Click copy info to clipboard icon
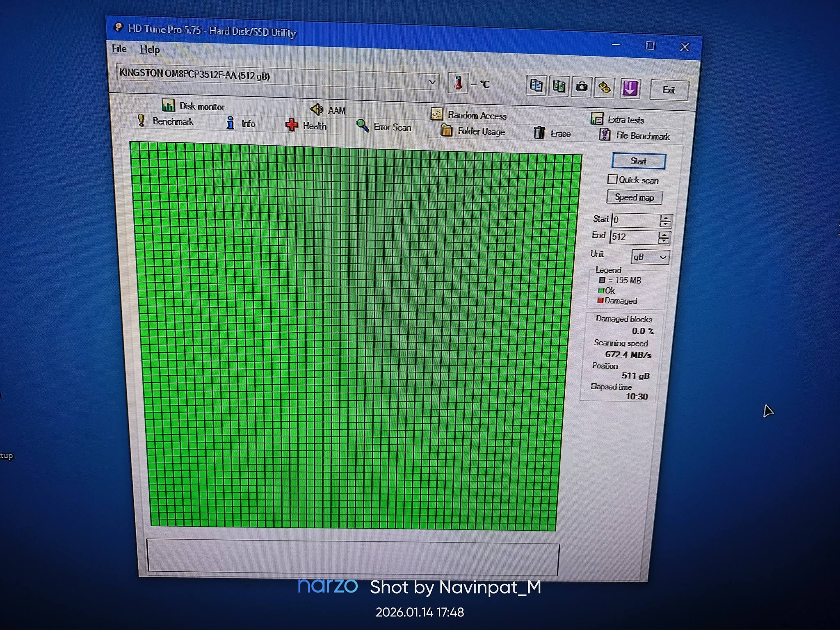The image size is (840, 630). coord(536,86)
